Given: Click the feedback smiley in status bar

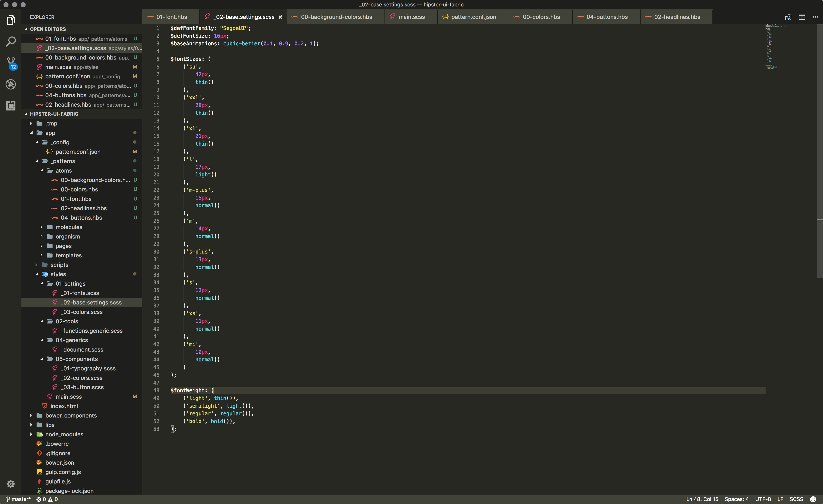Looking at the screenshot, I should click(813, 499).
